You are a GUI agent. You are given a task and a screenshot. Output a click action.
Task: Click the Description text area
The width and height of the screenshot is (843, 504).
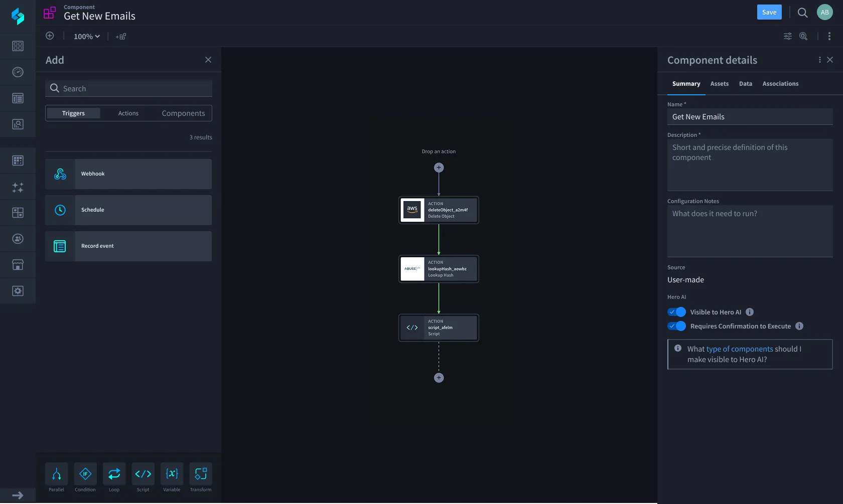tap(750, 165)
